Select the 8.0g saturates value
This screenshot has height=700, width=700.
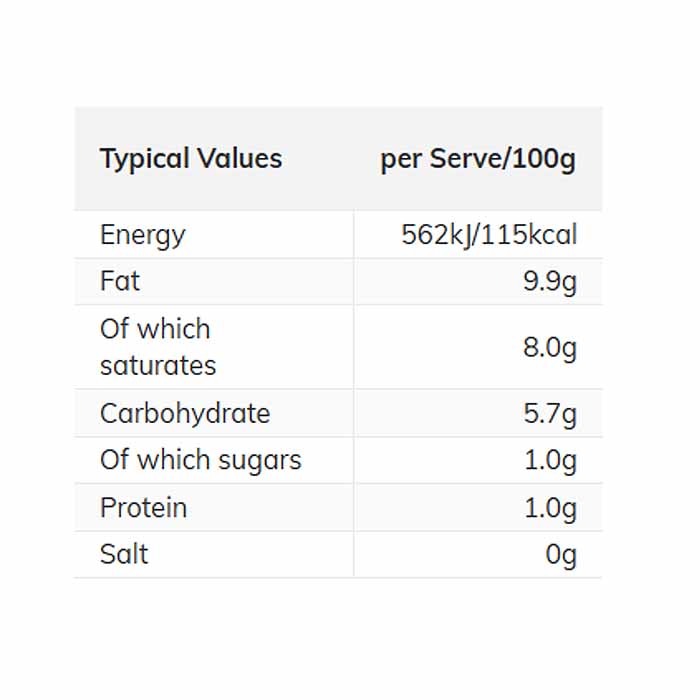coord(550,348)
